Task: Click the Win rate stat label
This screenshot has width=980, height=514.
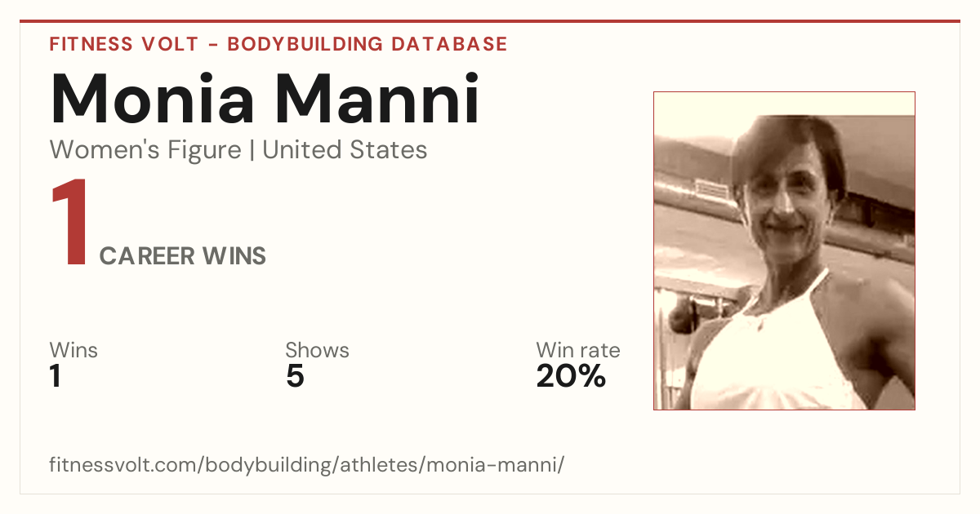Action: click(x=578, y=351)
